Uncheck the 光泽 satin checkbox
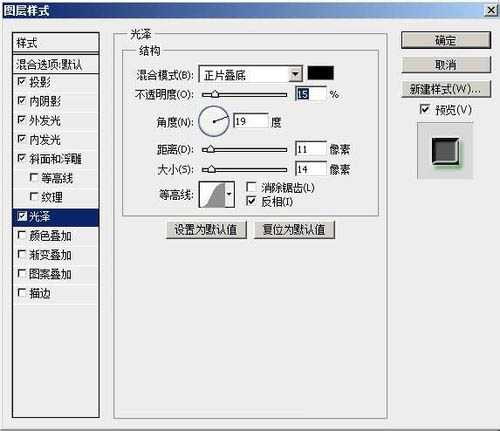This screenshot has width=500, height=431. pyautogui.click(x=22, y=216)
